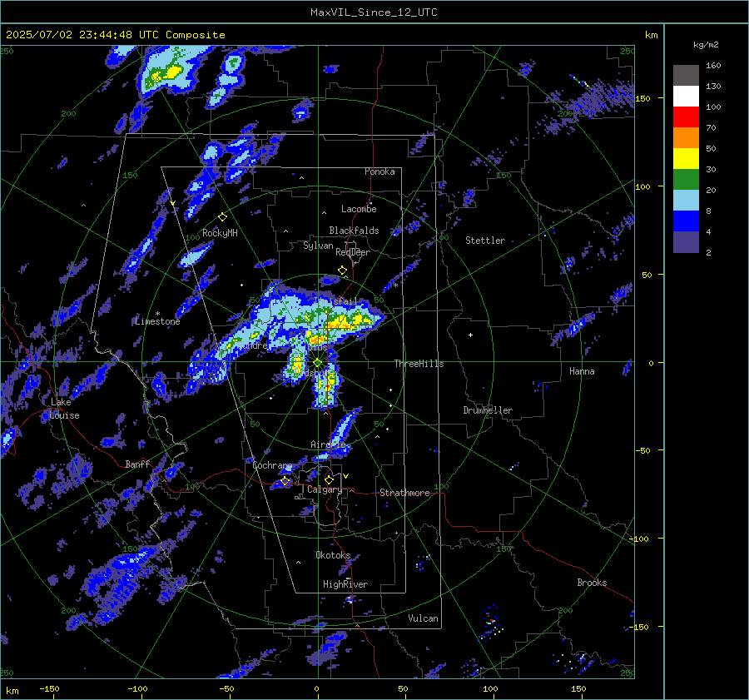Click the Brooks label
This screenshot has height=700, width=749.
click(592, 583)
